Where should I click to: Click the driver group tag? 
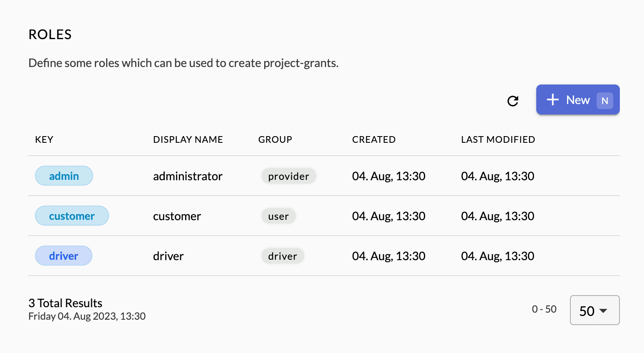point(282,256)
